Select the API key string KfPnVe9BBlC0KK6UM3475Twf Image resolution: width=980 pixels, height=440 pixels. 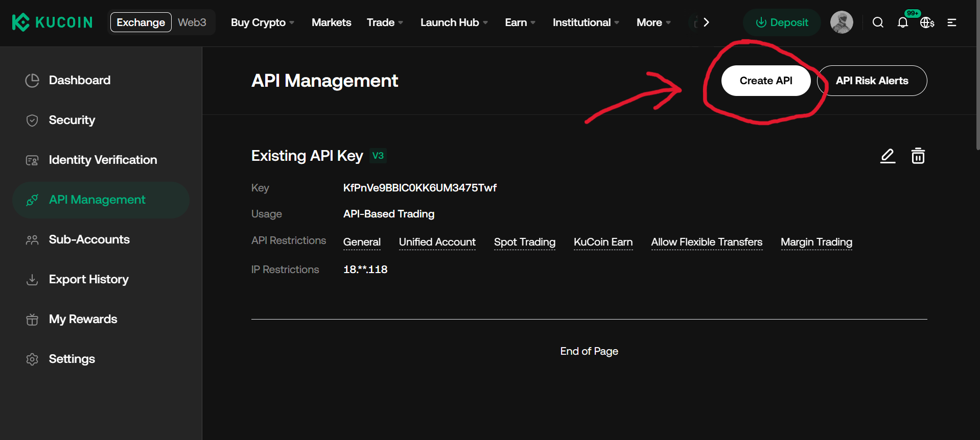click(420, 188)
